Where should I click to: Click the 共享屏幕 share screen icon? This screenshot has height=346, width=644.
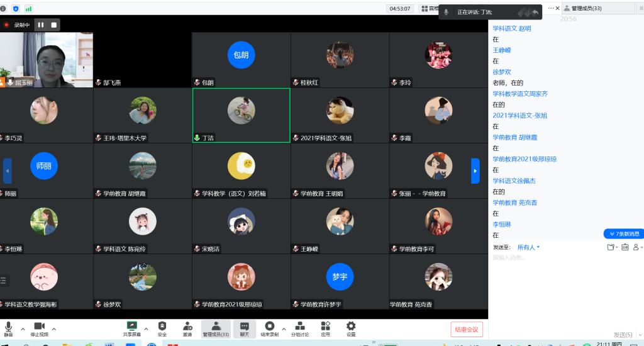point(132,326)
